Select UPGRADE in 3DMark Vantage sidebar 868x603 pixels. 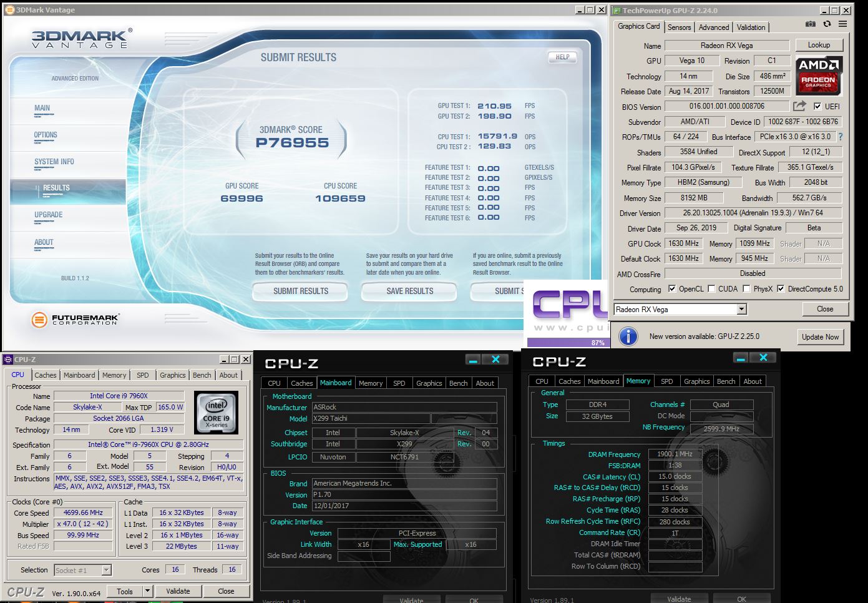point(48,215)
